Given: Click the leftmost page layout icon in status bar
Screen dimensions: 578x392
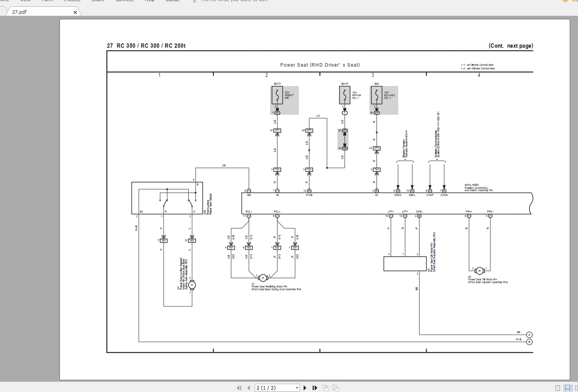Looking at the screenshot, I should pyautogui.click(x=557, y=388).
